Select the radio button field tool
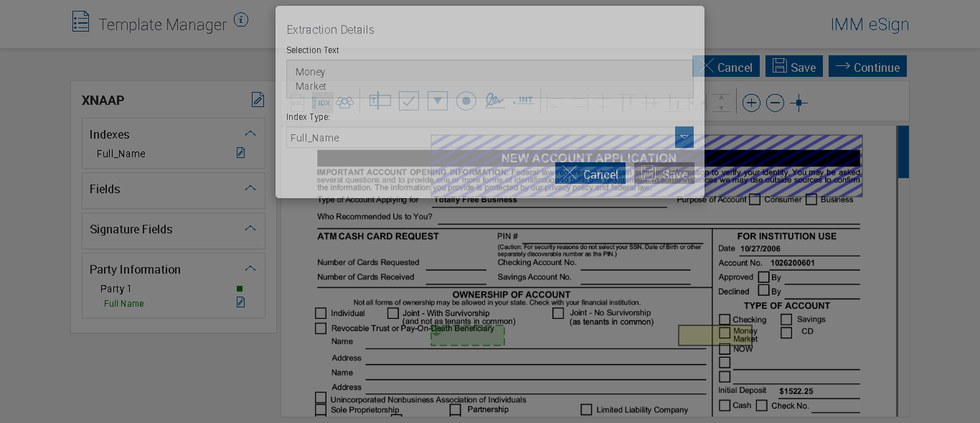The width and height of the screenshot is (980, 423). [x=466, y=101]
